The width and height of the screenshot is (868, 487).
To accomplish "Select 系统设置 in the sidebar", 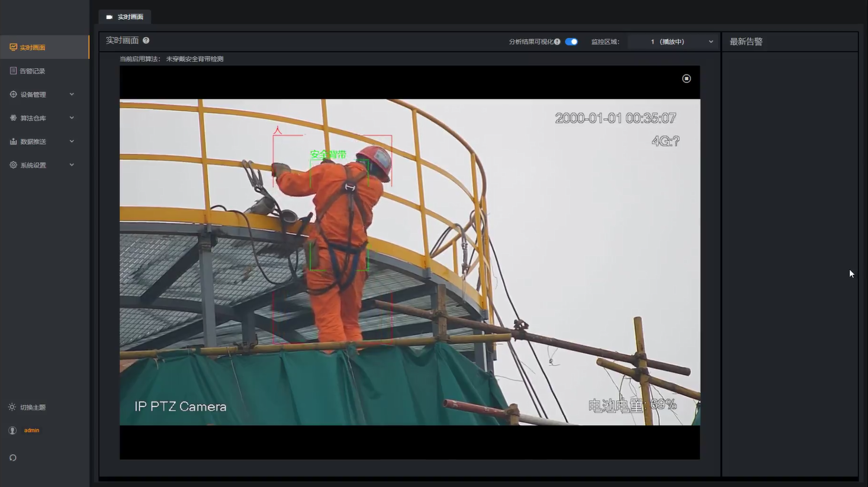I will click(44, 165).
